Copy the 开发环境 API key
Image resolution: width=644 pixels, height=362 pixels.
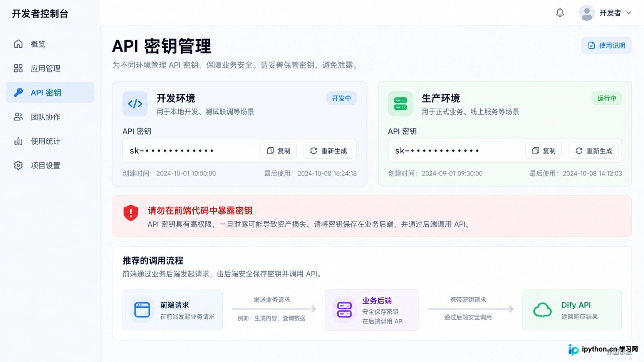278,151
